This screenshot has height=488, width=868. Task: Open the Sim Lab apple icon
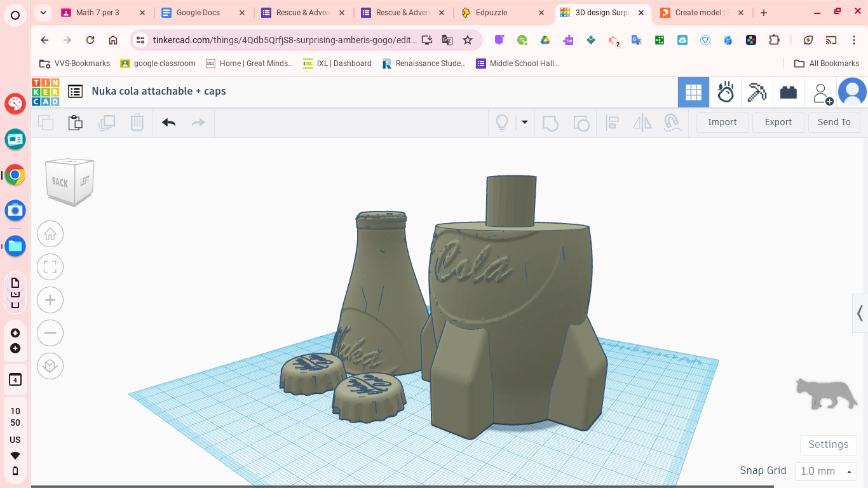point(726,92)
